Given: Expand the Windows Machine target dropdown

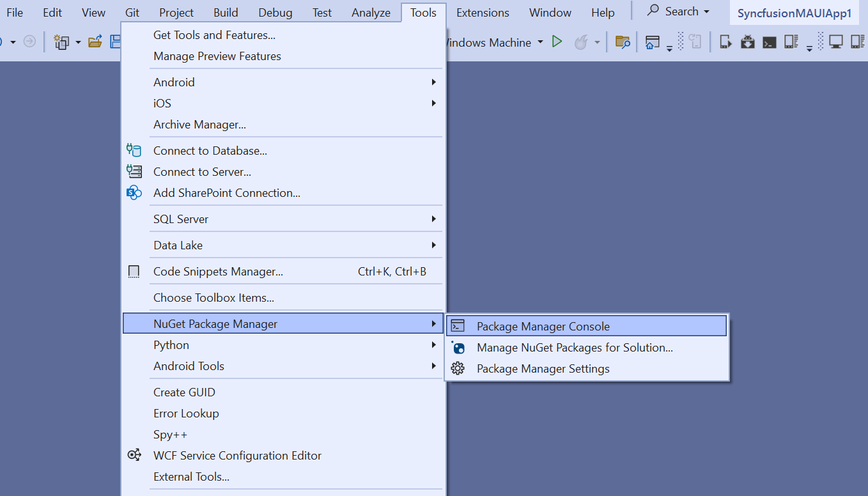Looking at the screenshot, I should tap(540, 42).
